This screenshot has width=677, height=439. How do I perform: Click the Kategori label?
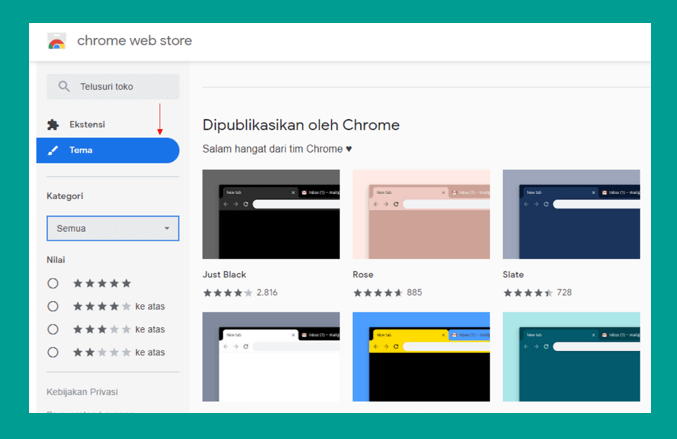click(x=65, y=196)
